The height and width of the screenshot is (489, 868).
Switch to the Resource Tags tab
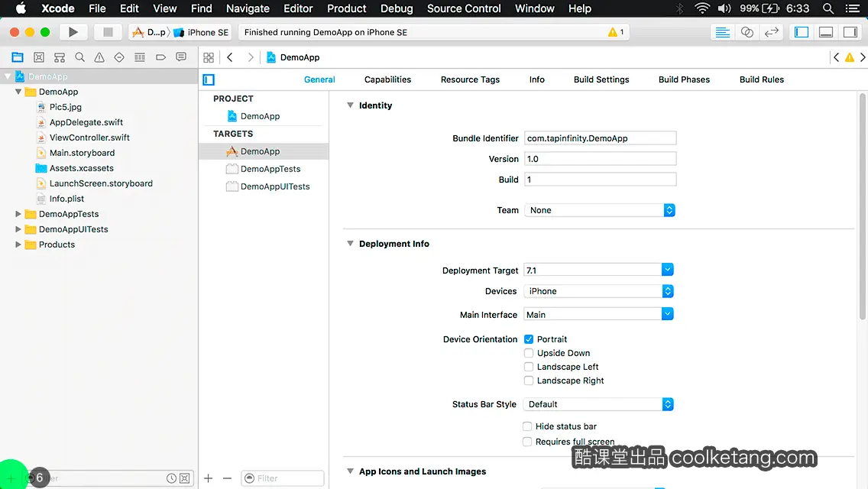pyautogui.click(x=470, y=79)
